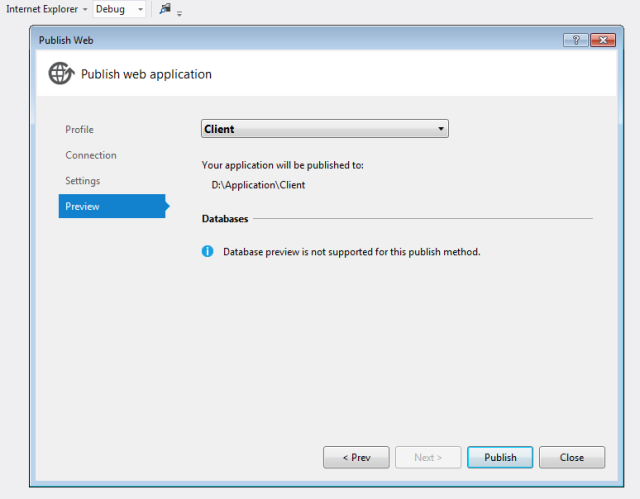Select the Connection step
The height and width of the screenshot is (499, 640).
91,155
